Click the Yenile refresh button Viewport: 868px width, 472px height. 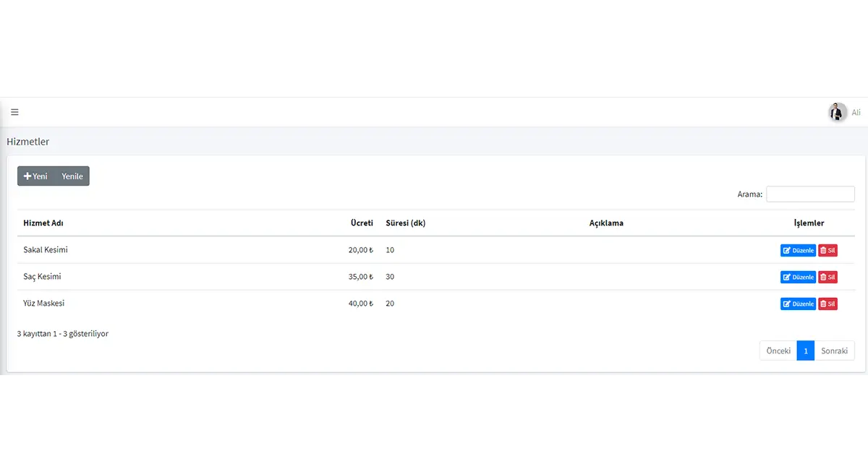[72, 176]
